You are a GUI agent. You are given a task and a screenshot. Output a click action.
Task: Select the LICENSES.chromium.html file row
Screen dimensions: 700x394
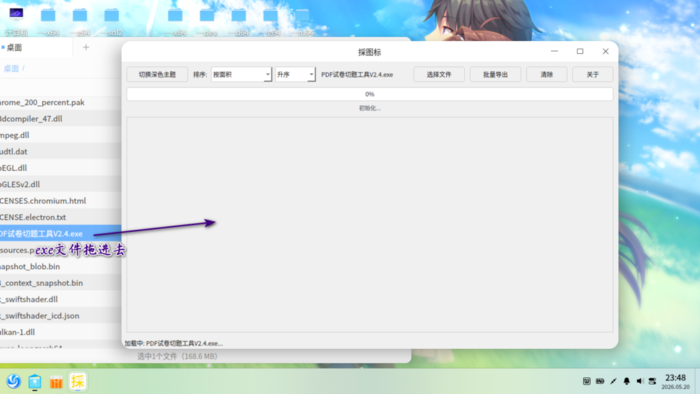pos(60,201)
